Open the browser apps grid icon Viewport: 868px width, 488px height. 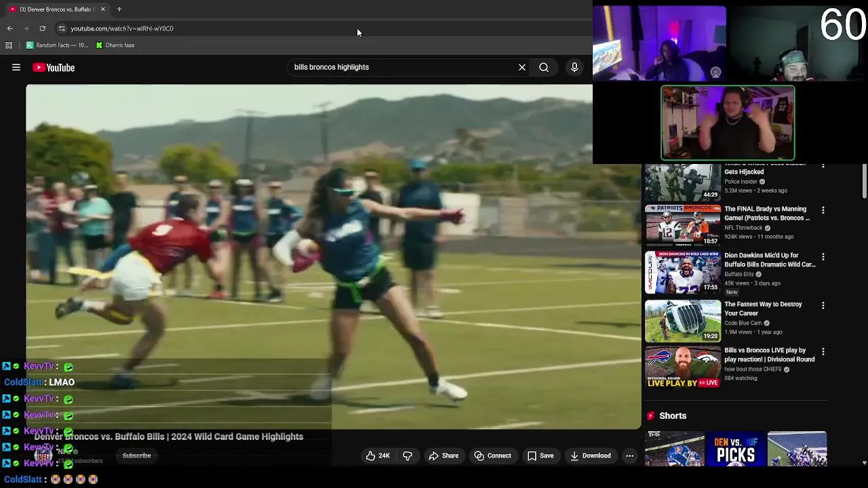9,45
